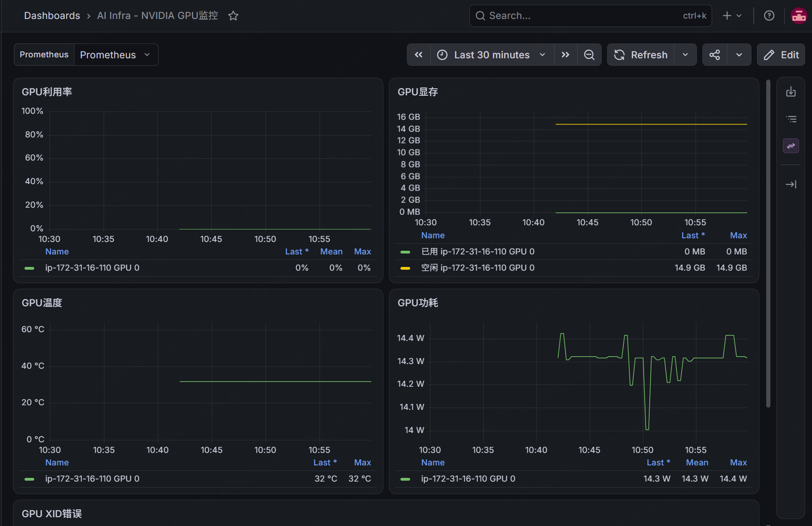Shift time range backward
This screenshot has width=812, height=526.
click(x=418, y=55)
